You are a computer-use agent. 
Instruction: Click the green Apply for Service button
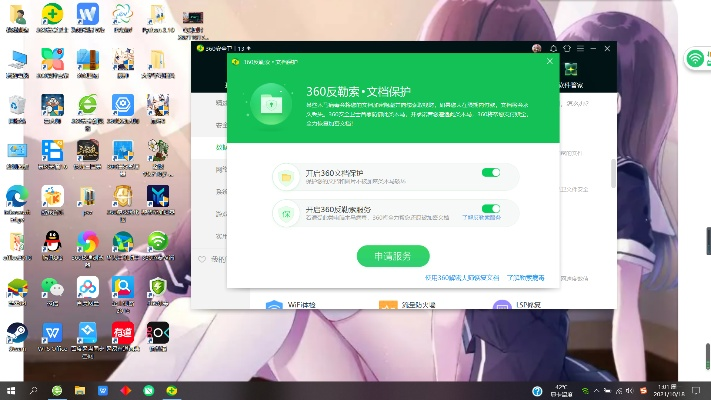click(393, 256)
